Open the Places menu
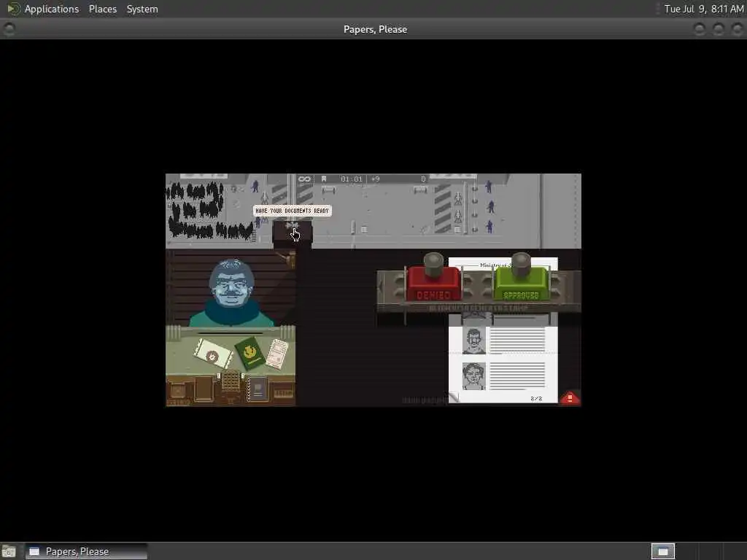 tap(102, 9)
